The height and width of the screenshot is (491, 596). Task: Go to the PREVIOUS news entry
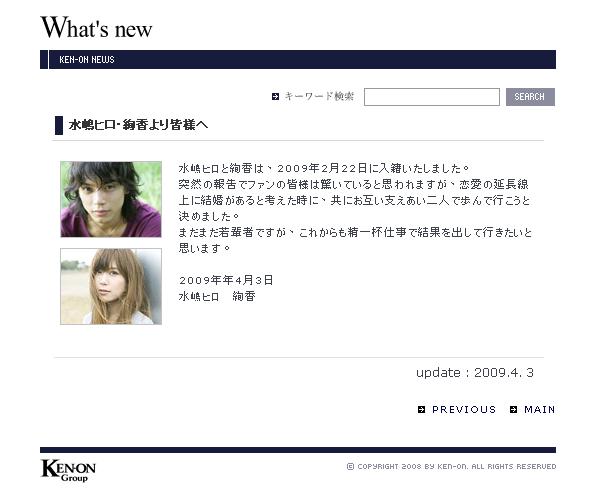464,409
